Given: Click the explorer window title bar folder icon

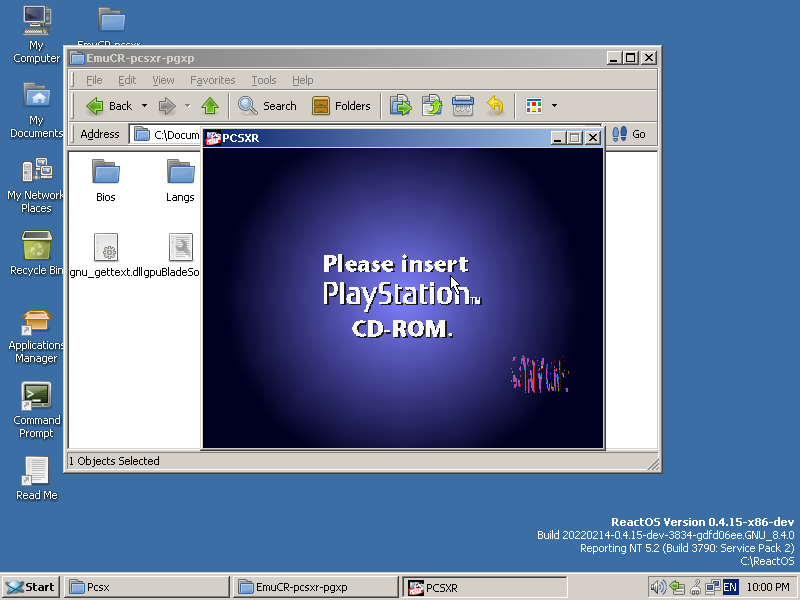Looking at the screenshot, I should pos(78,58).
